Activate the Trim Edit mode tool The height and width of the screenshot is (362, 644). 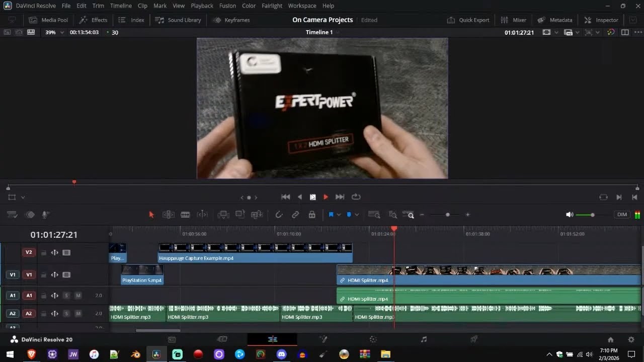coord(168,215)
